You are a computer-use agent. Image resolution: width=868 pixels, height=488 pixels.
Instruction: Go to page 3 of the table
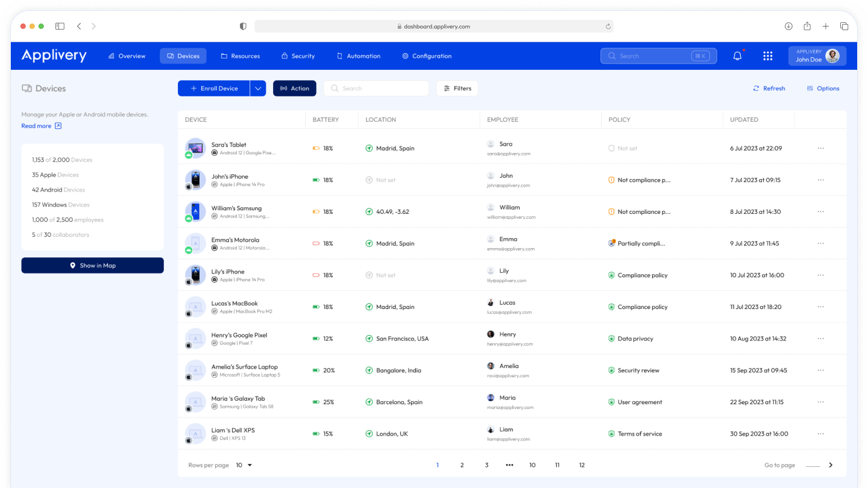[x=486, y=465]
